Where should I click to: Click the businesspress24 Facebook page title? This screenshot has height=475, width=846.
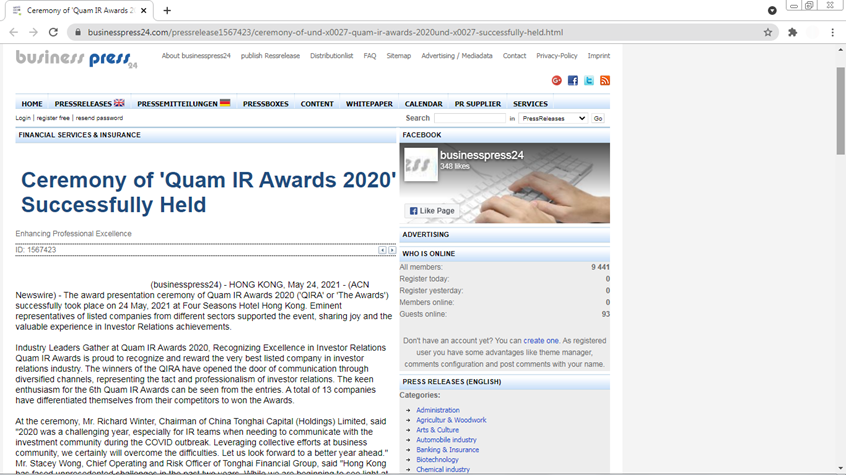pyautogui.click(x=482, y=155)
